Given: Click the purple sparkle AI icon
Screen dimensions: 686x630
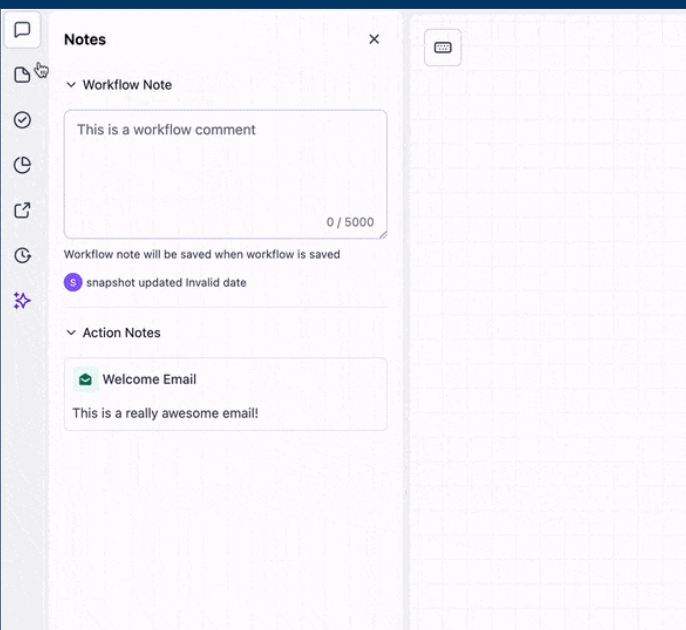Looking at the screenshot, I should (22, 300).
